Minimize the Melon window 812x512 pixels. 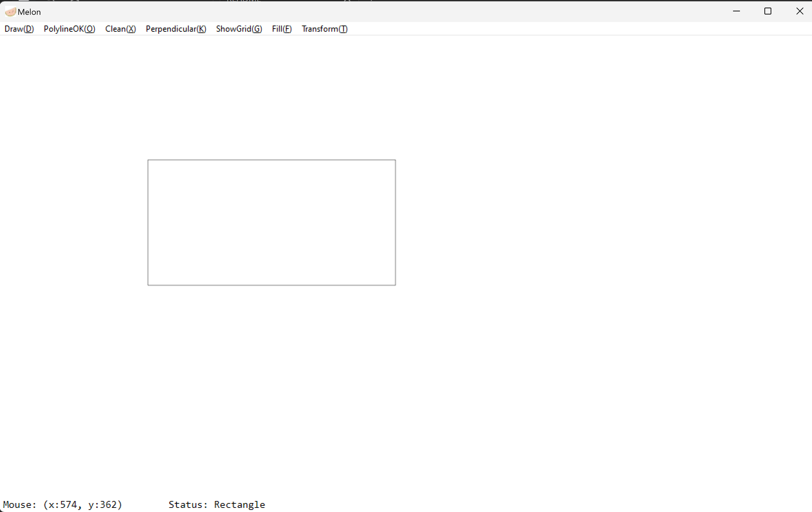[x=736, y=11]
